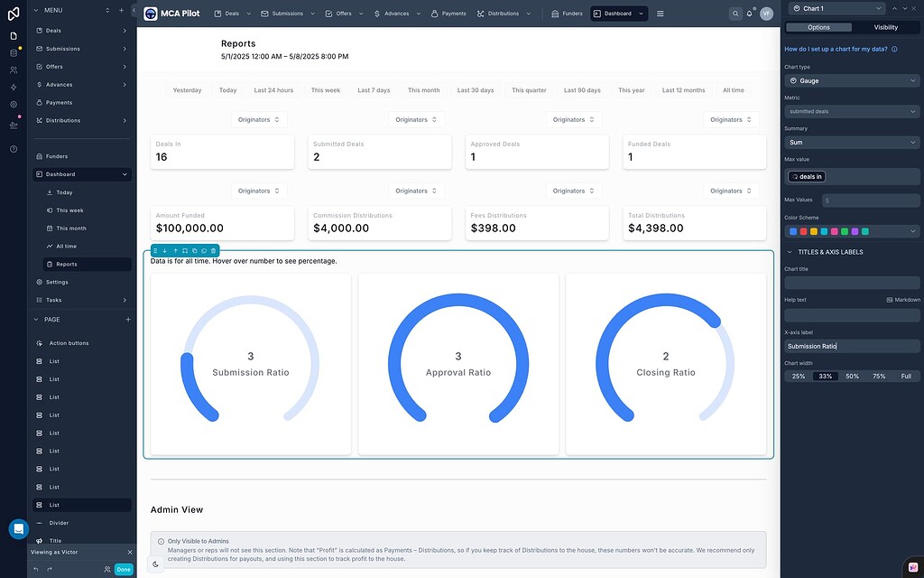Click the X-axis label input field
Viewport: 924px width, 578px height.
point(852,346)
